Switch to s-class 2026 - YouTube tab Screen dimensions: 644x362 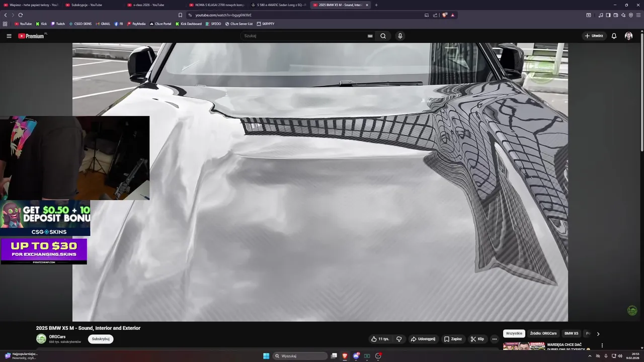[154, 5]
